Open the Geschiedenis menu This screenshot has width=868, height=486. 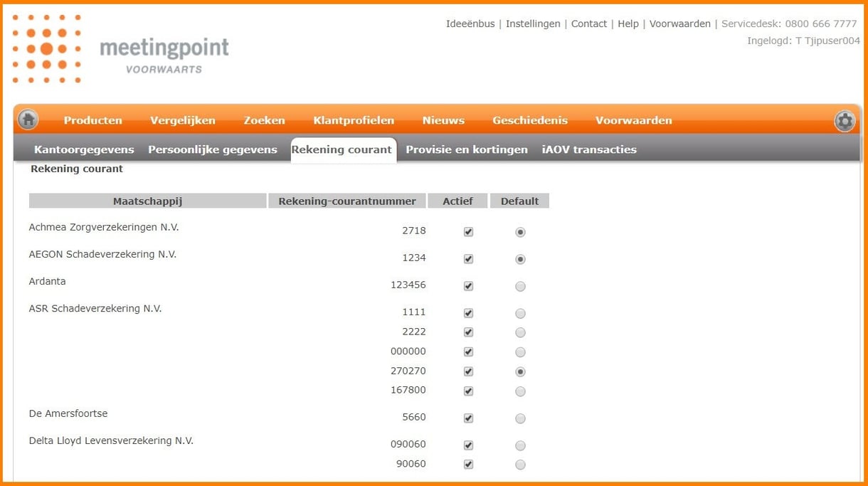[x=530, y=120]
